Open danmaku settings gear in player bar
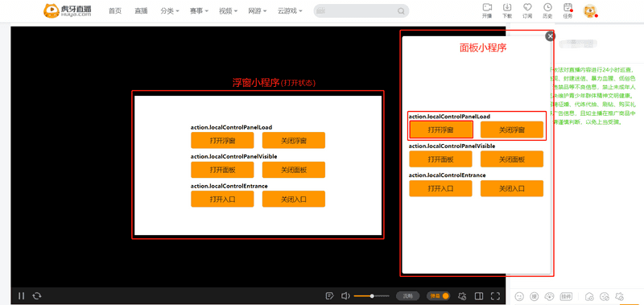Image resolution: width=644 pixels, height=305 pixels. coord(462,295)
